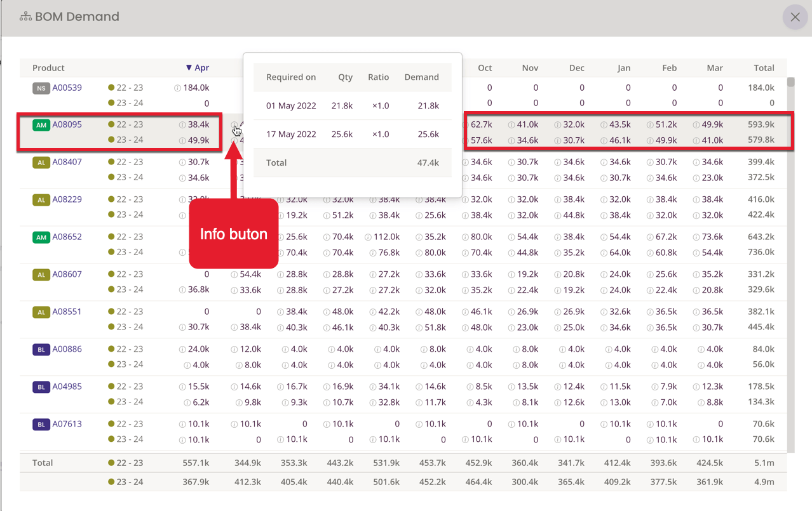Click info icon beside A08607 value 36.8k

tap(182, 290)
